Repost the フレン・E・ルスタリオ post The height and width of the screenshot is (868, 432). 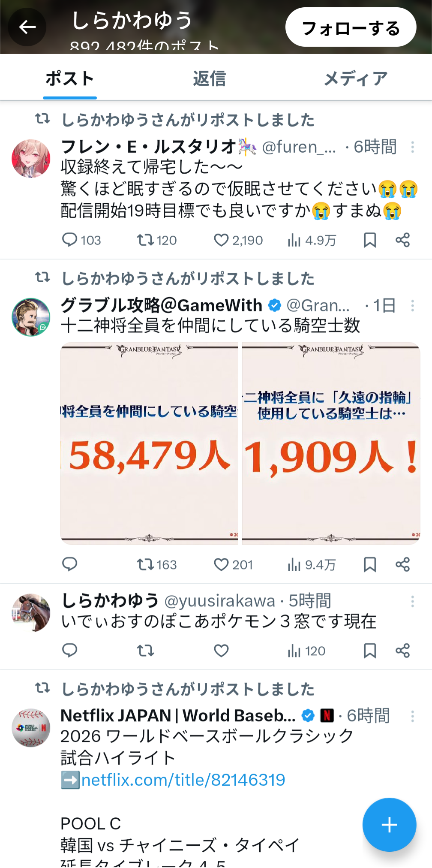pyautogui.click(x=145, y=240)
